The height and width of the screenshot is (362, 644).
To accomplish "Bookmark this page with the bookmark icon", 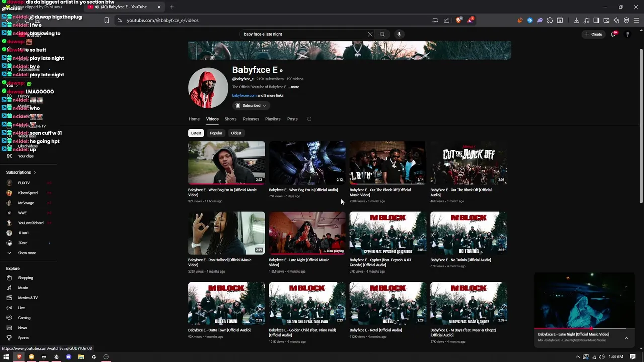I will (106, 20).
